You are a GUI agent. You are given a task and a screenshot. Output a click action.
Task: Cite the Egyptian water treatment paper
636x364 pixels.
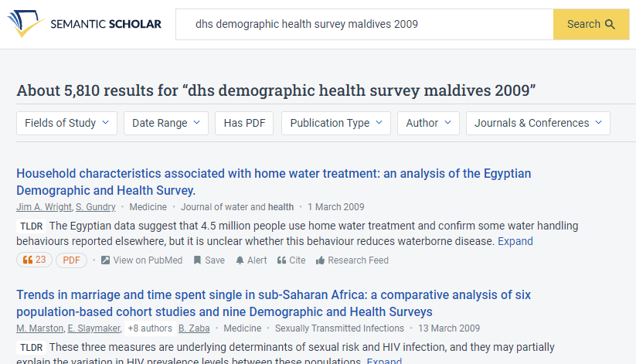pos(291,260)
